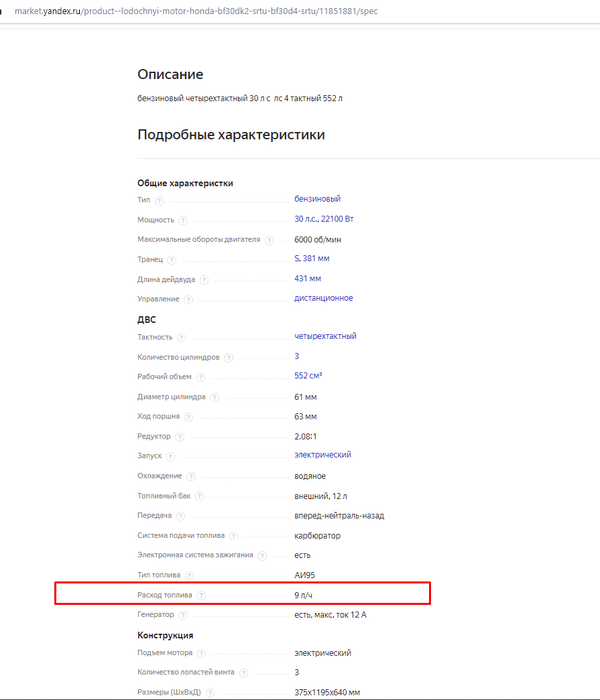Click the 552 см³ displacement link
The image size is (600, 700).
tap(312, 376)
